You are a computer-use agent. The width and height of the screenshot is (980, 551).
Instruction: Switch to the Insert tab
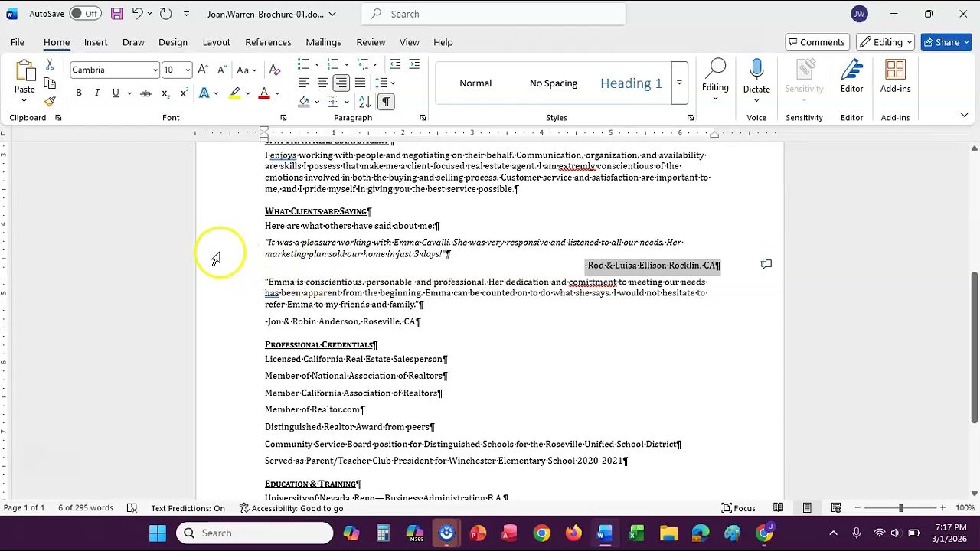tap(96, 42)
